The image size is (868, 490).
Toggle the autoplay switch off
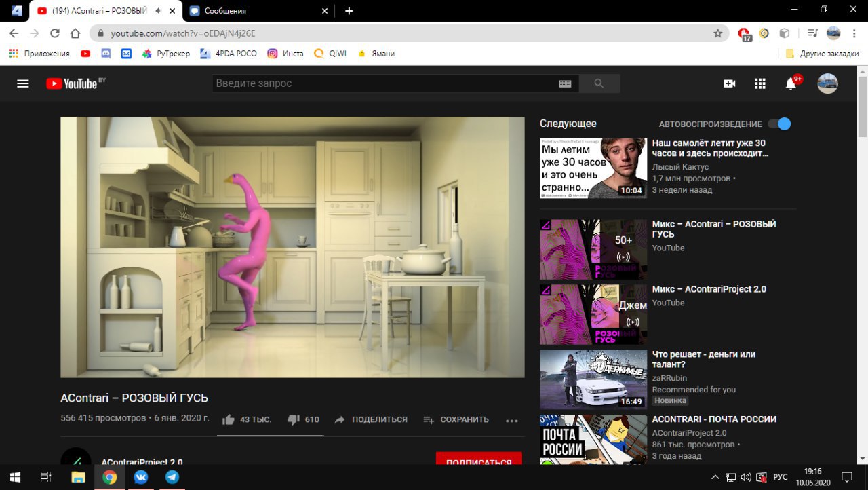(779, 124)
